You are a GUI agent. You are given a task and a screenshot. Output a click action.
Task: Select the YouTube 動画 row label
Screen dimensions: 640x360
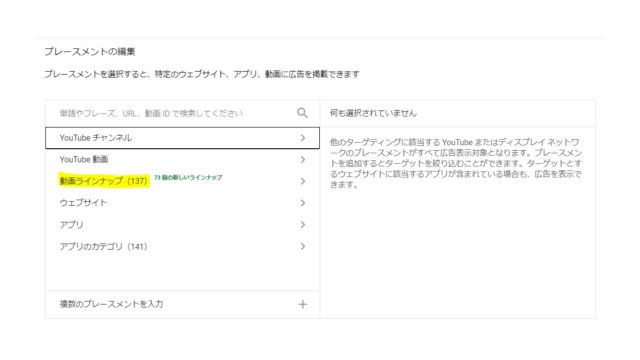coord(84,160)
